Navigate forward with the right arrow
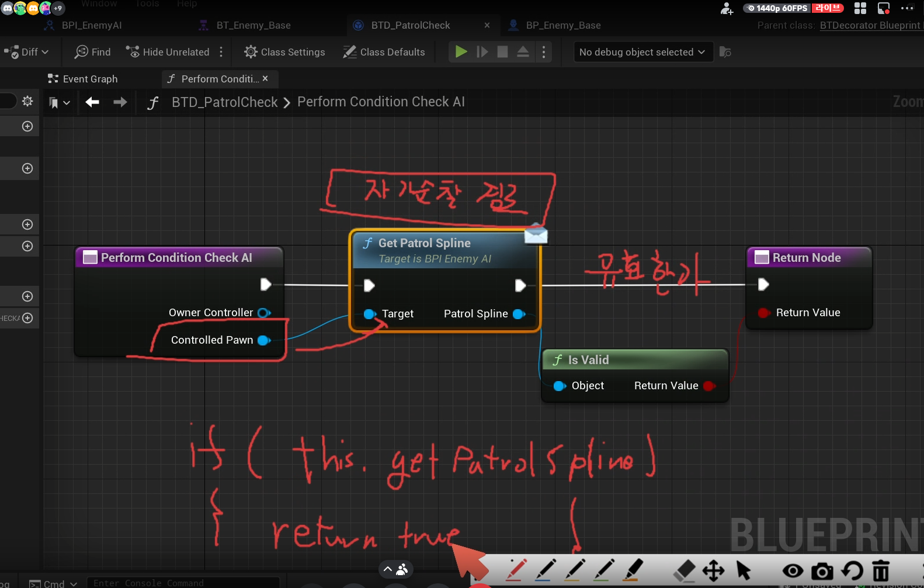924x588 pixels. click(x=120, y=102)
